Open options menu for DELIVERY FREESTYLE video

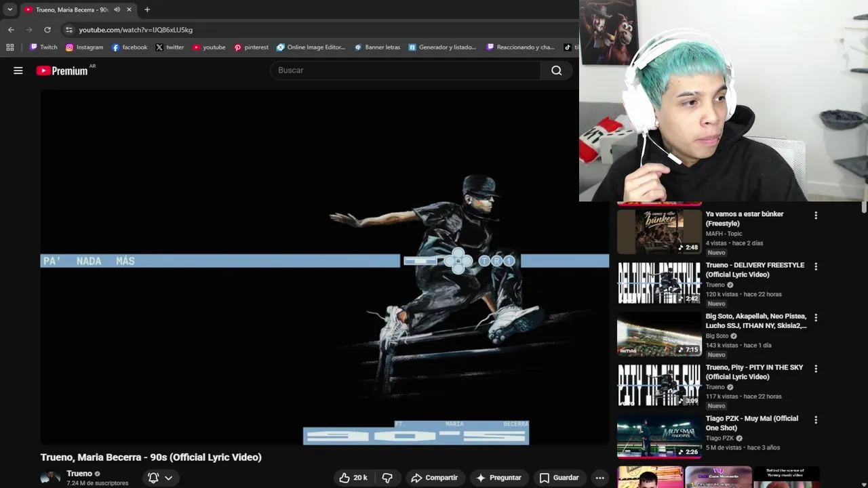click(816, 266)
